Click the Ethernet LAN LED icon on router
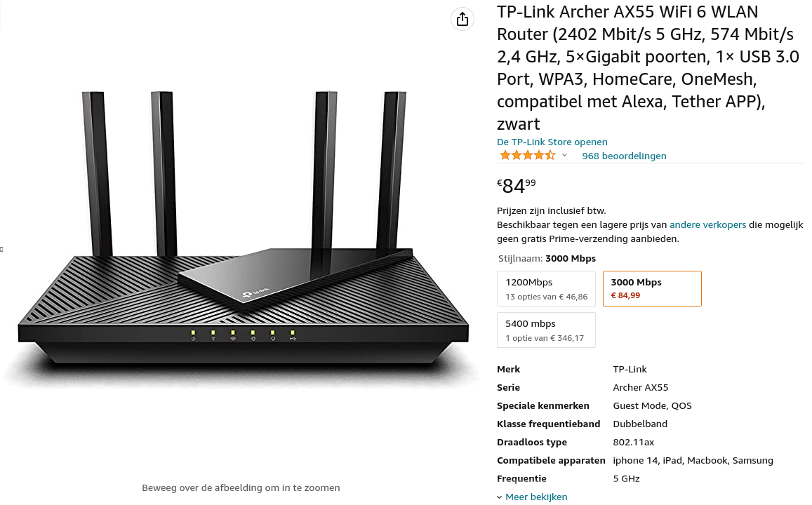Viewport: 812px width, 505px height. click(272, 339)
